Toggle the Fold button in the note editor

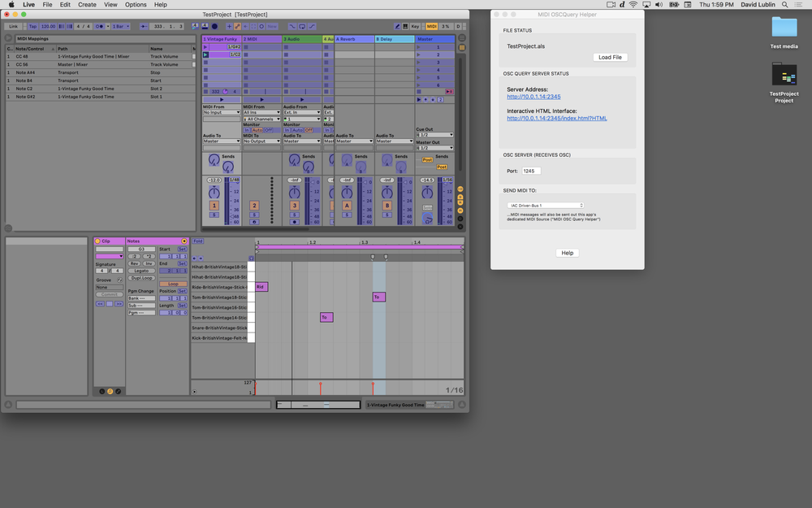coord(198,241)
